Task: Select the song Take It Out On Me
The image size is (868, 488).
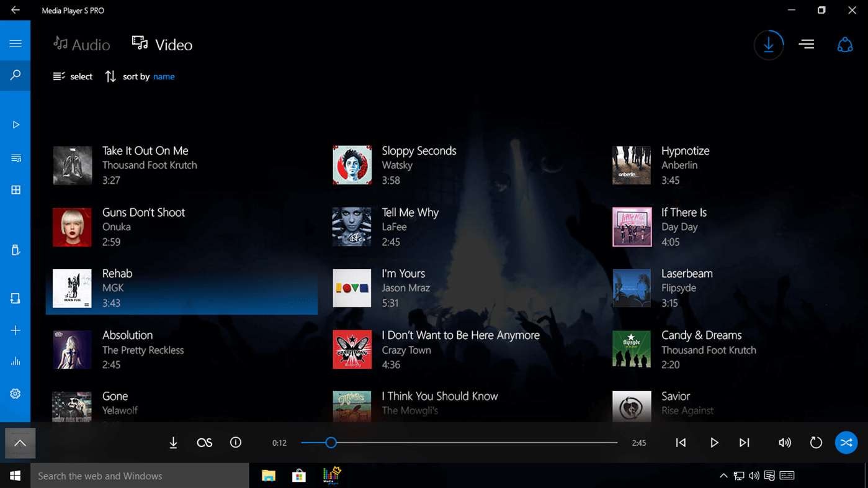Action: (182, 165)
